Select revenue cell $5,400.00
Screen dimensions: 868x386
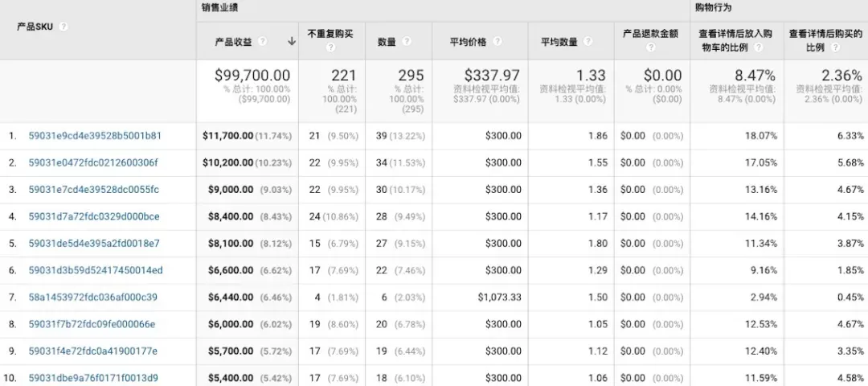[x=231, y=378]
